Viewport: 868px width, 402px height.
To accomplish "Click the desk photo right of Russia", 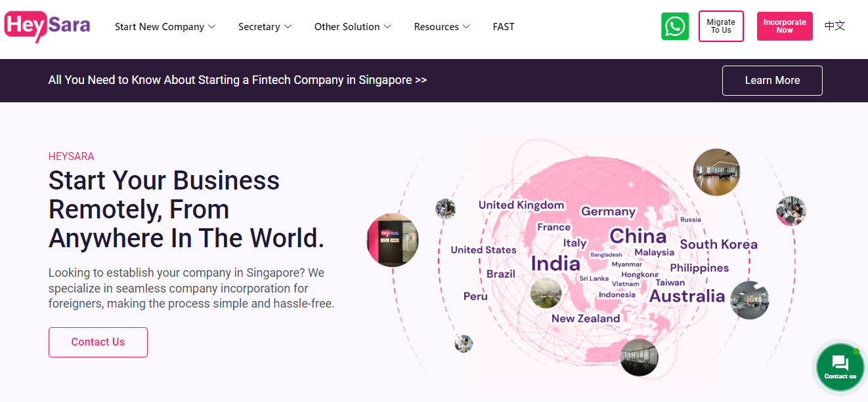I will (791, 211).
